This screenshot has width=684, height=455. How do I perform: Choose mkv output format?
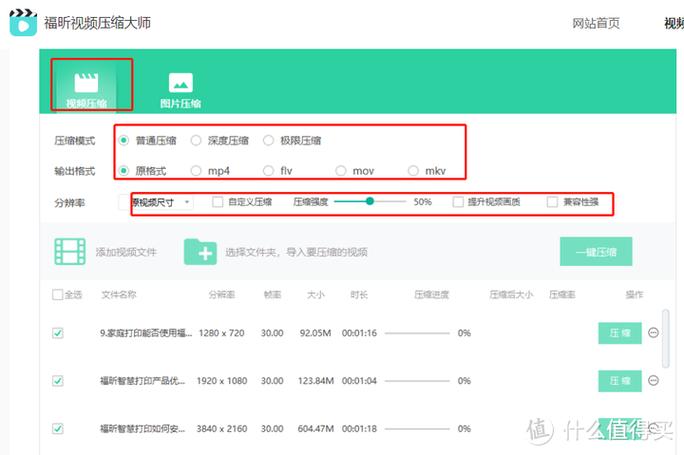(x=413, y=171)
